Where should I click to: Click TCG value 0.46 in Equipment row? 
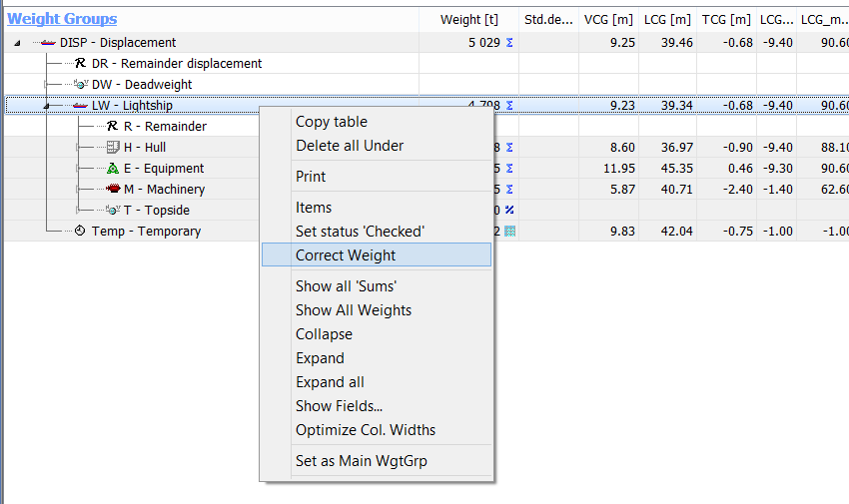[x=741, y=169]
